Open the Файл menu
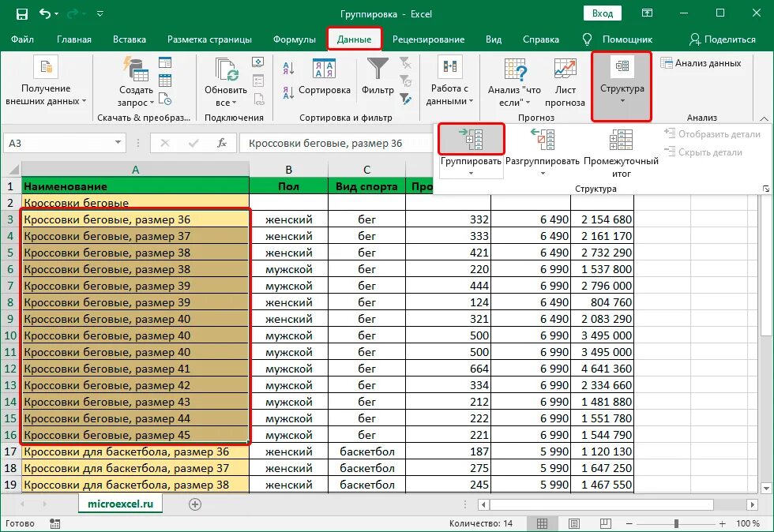 [x=22, y=39]
